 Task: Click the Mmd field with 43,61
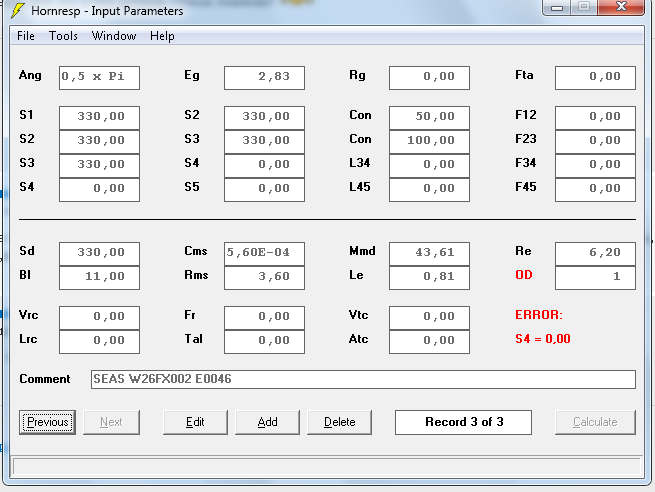tap(429, 254)
